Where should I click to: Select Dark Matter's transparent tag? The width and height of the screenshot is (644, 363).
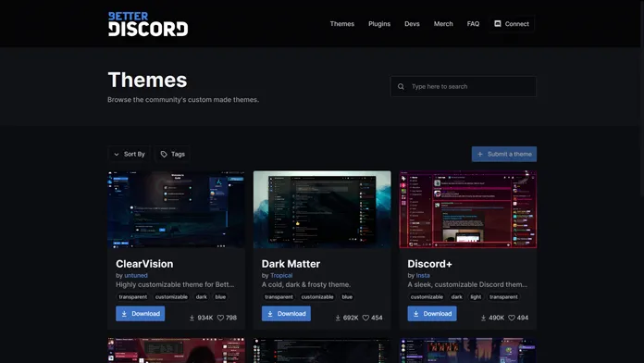pyautogui.click(x=279, y=297)
